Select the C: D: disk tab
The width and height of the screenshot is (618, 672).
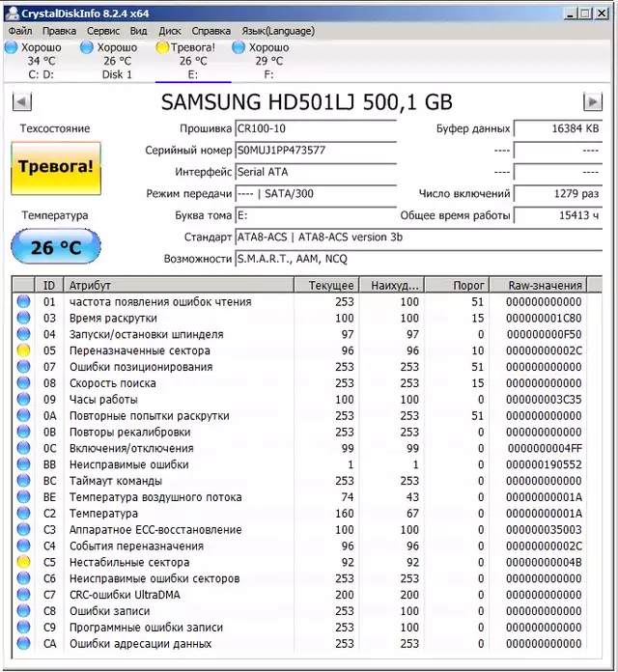click(41, 61)
